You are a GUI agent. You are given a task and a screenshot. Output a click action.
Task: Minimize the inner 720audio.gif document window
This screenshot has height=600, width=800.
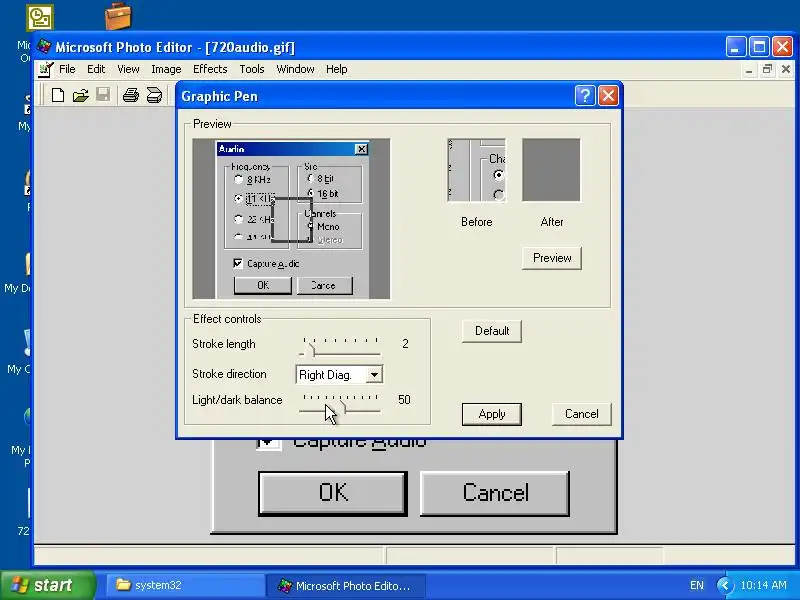[748, 69]
